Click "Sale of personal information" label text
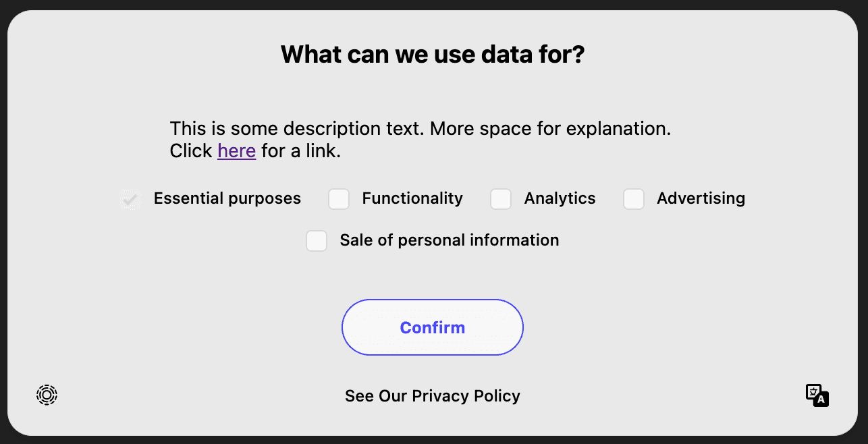Image resolution: width=868 pixels, height=444 pixels. [450, 240]
